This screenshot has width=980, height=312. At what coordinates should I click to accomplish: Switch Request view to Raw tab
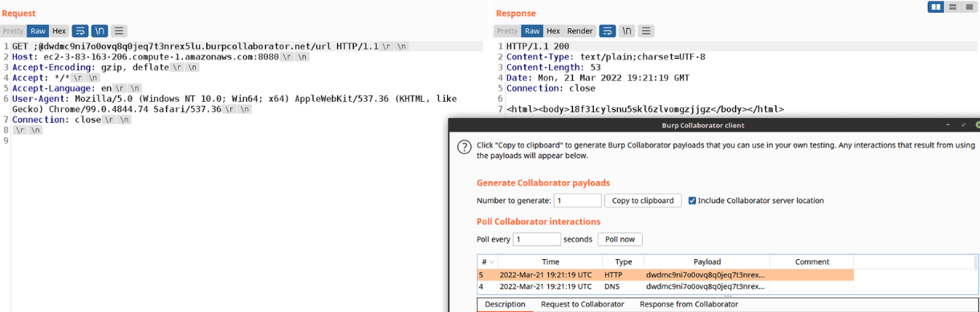point(38,31)
